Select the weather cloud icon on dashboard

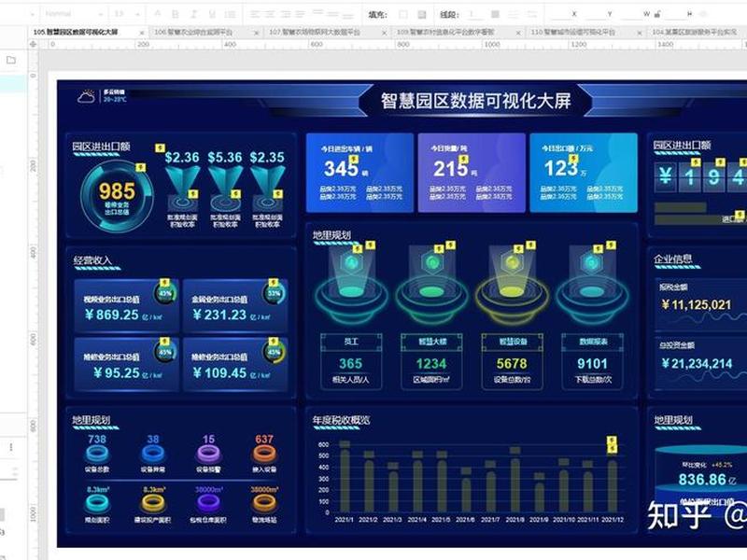coord(86,97)
